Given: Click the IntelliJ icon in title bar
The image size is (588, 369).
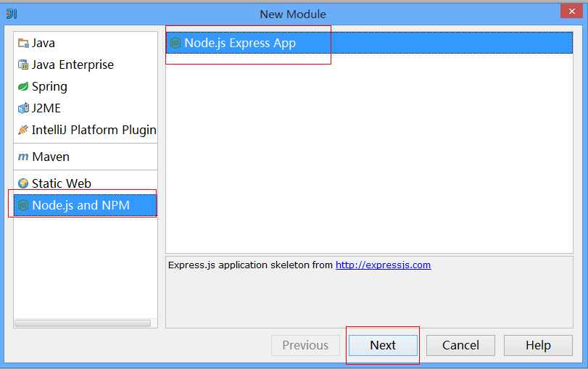Looking at the screenshot, I should point(11,14).
